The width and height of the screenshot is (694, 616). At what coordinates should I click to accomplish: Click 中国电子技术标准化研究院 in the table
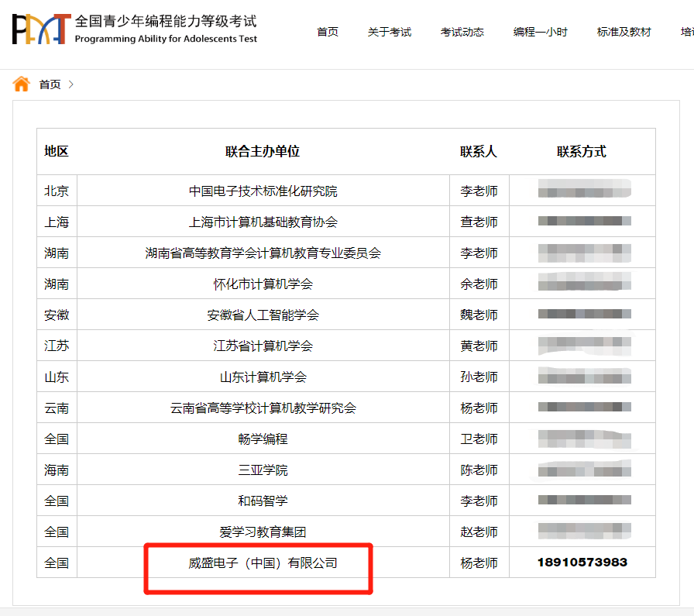click(263, 191)
